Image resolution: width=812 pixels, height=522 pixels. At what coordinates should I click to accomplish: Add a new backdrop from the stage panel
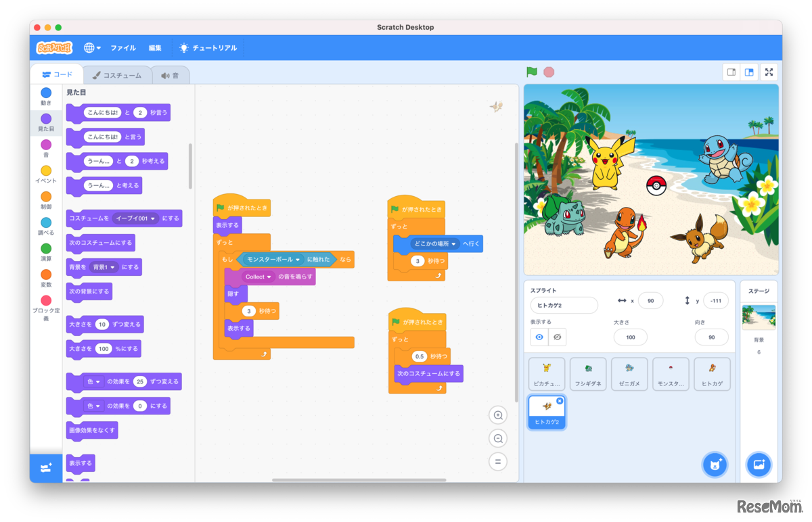pos(759,465)
